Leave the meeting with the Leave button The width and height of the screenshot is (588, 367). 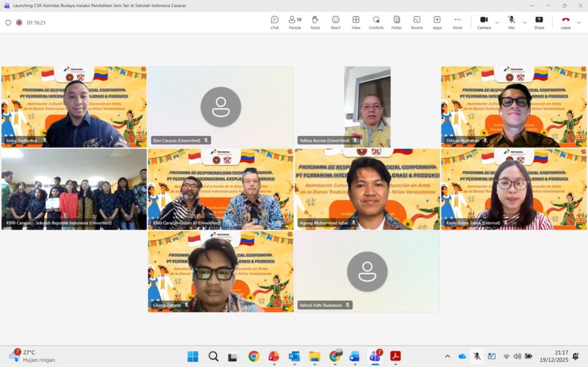pyautogui.click(x=565, y=22)
